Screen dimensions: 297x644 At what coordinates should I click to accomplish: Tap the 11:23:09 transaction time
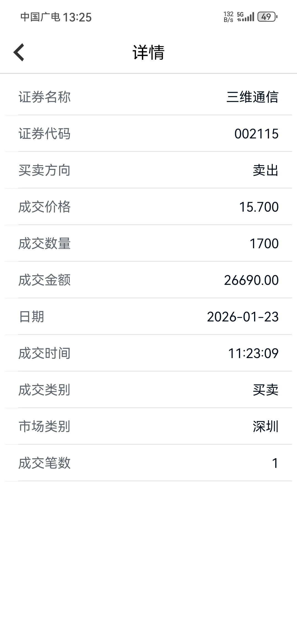pos(253,353)
